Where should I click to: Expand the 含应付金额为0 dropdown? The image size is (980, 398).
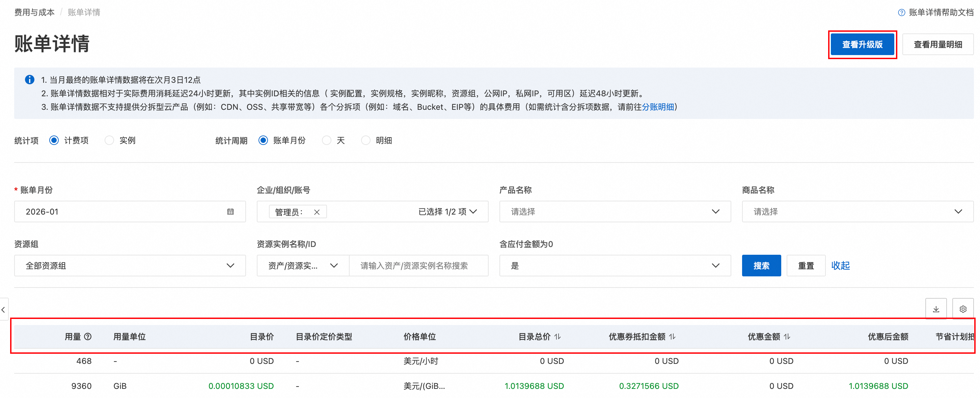tap(615, 266)
